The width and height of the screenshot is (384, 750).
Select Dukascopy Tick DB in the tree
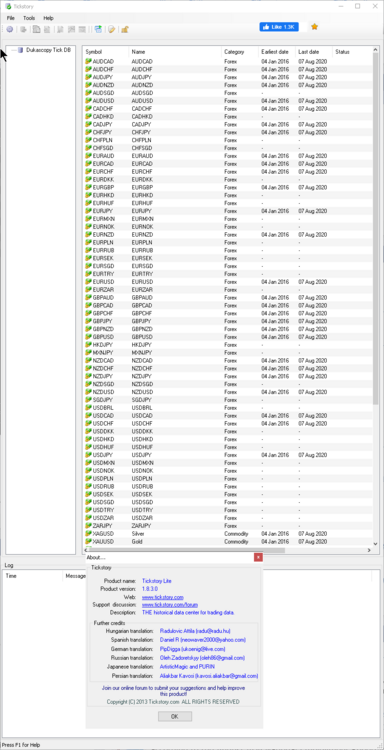[48, 50]
